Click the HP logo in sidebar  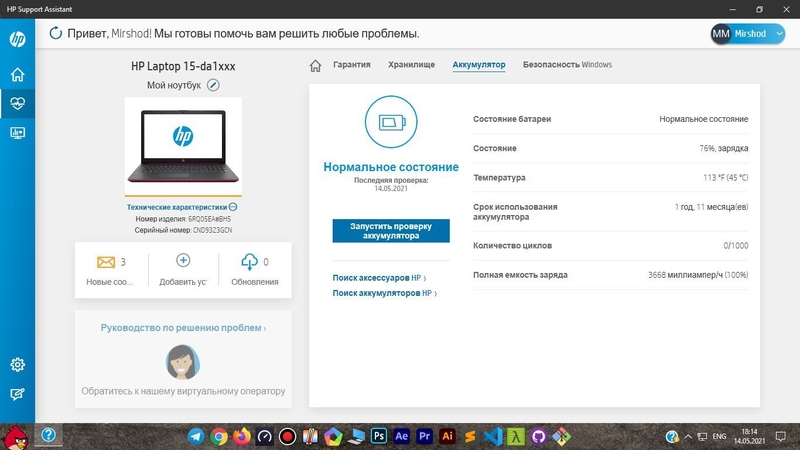pyautogui.click(x=17, y=39)
